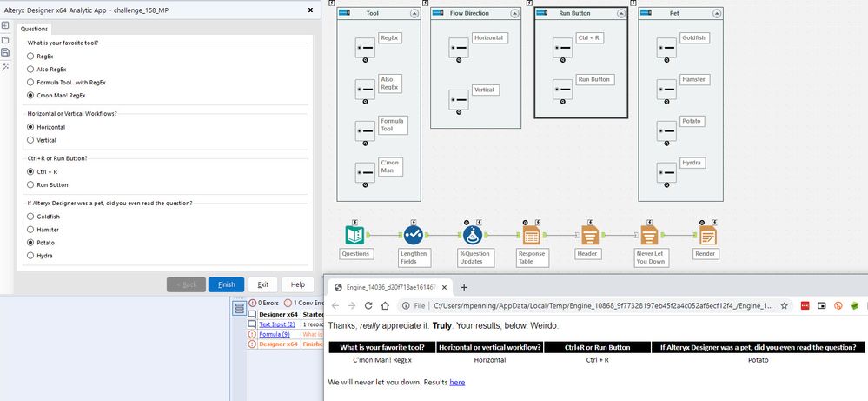Click the green browser extension icon
This screenshot has height=401, width=868.
[x=855, y=305]
